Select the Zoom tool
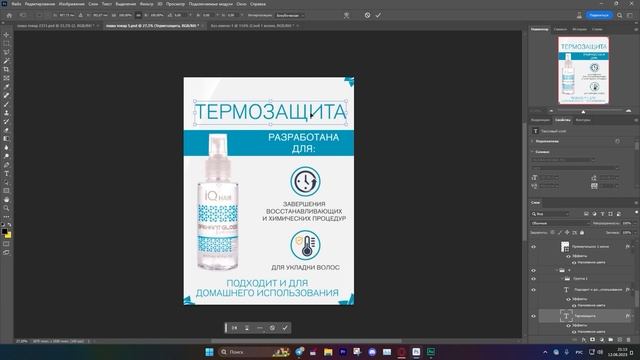The height and width of the screenshot is (360, 640). tap(6, 208)
